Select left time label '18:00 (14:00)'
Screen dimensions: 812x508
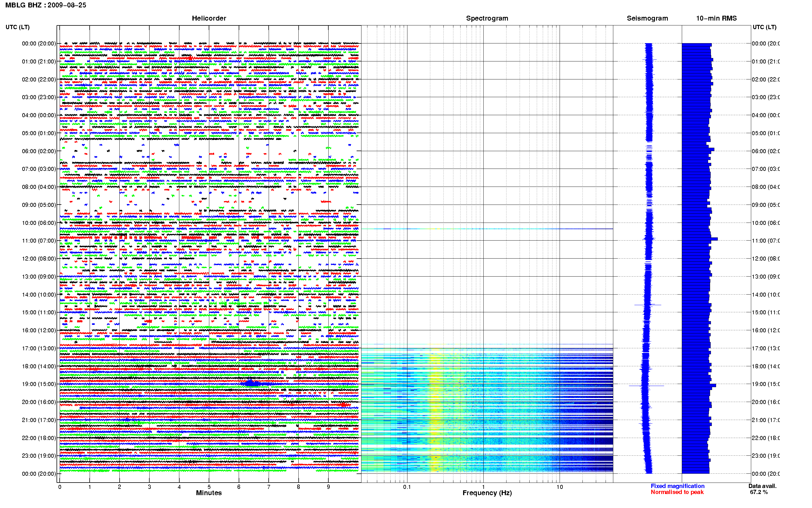(x=39, y=366)
